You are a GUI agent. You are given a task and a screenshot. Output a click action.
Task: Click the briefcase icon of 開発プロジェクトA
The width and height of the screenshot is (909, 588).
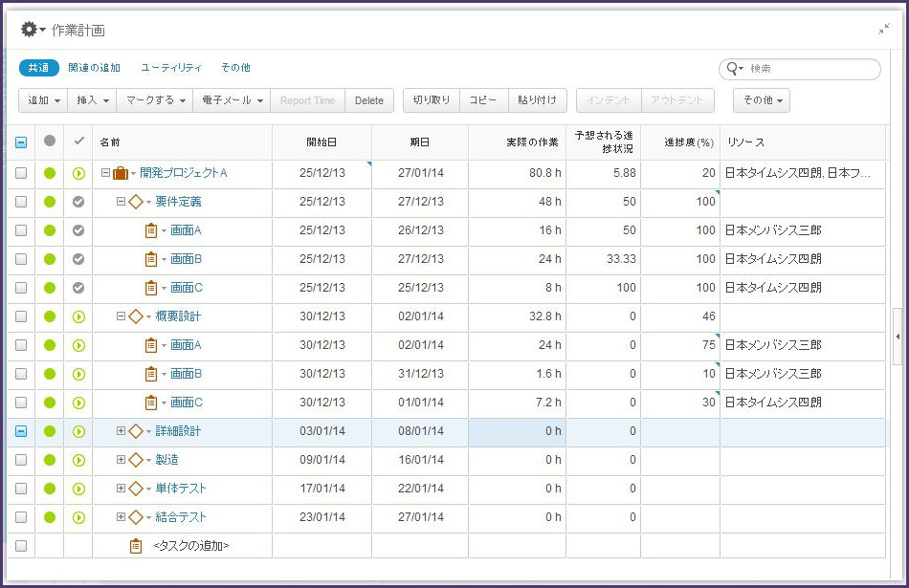click(121, 173)
